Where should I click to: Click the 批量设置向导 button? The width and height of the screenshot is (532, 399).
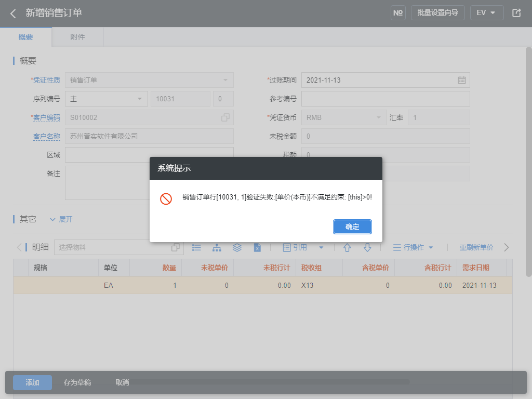437,13
